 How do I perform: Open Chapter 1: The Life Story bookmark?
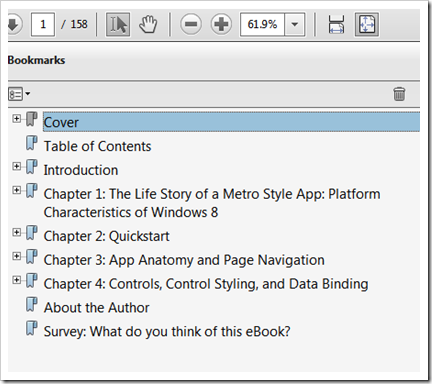(212, 203)
